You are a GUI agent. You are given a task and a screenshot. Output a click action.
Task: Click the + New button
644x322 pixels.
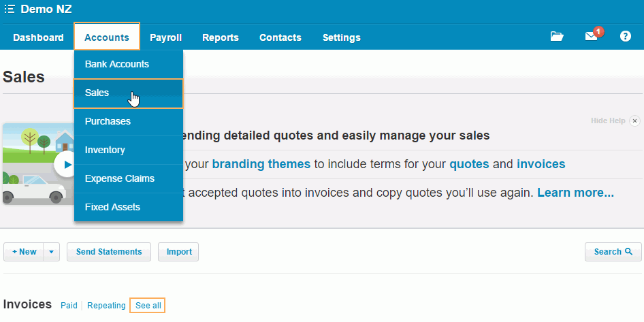(24, 252)
